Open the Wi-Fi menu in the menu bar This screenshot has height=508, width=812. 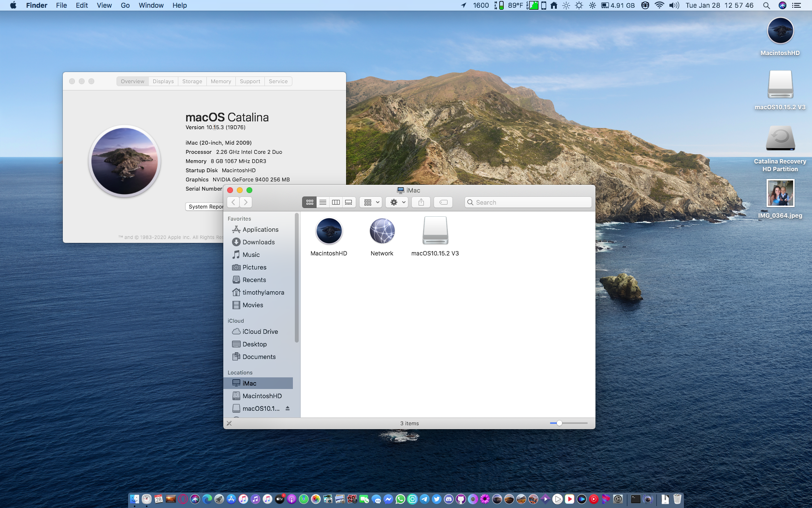coord(659,5)
